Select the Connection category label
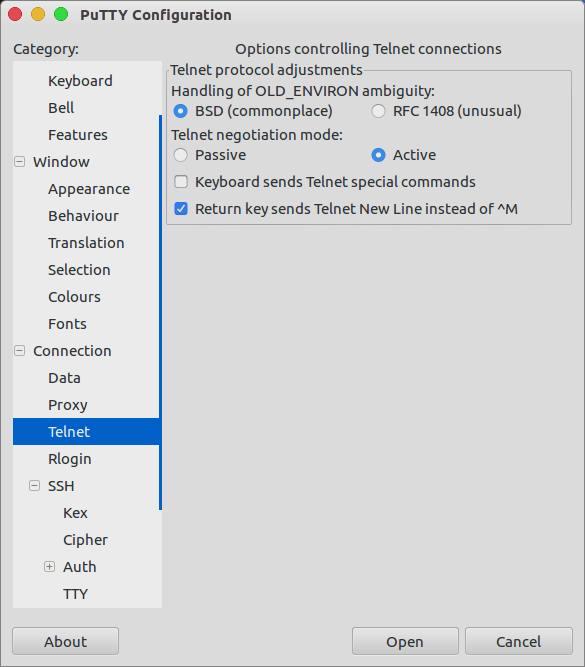 coord(72,351)
